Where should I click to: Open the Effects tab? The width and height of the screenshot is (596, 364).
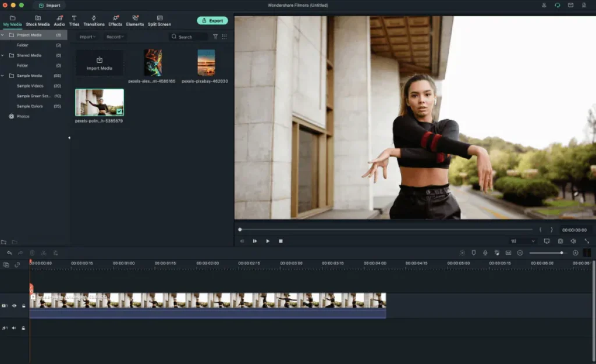pos(115,21)
